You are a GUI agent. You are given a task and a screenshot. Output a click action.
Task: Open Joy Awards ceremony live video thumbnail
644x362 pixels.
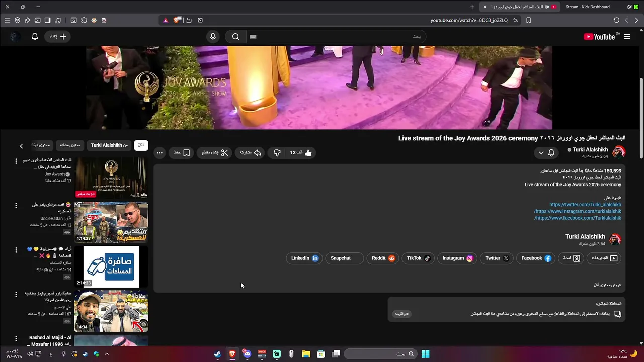coord(111,177)
